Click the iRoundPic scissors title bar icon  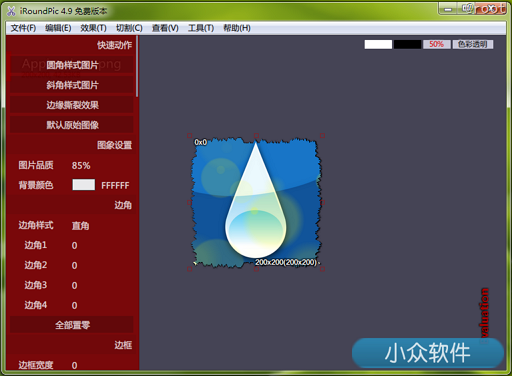[11, 11]
